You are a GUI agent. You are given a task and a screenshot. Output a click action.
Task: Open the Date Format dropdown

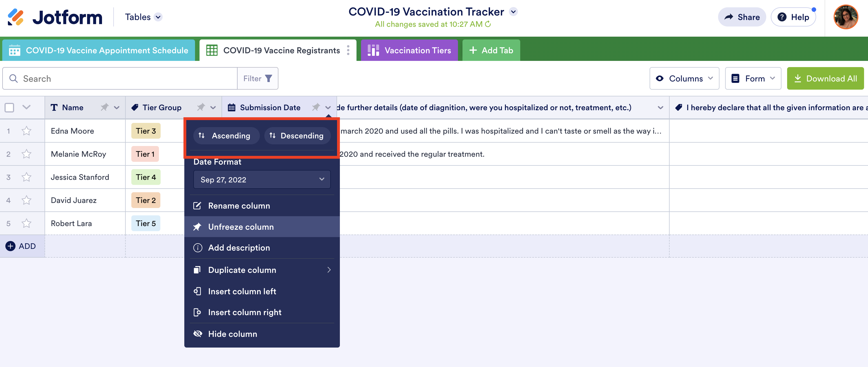(262, 180)
